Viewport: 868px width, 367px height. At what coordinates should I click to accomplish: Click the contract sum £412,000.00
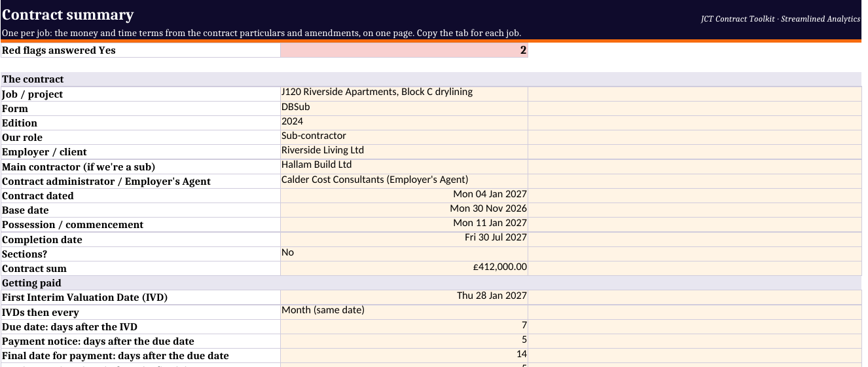pos(404,268)
